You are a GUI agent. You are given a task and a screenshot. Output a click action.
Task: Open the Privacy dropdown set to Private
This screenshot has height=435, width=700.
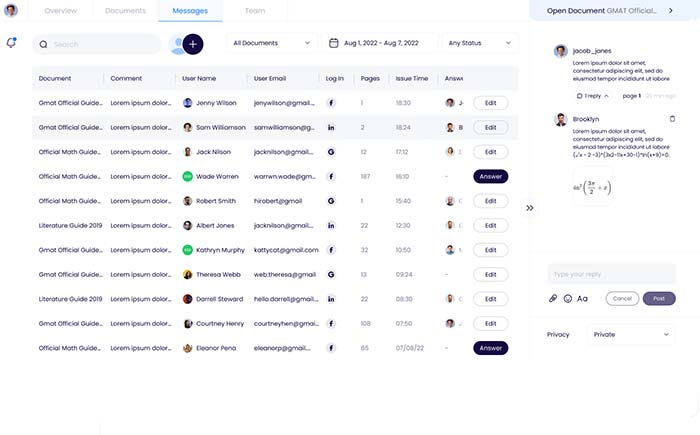pyautogui.click(x=631, y=335)
